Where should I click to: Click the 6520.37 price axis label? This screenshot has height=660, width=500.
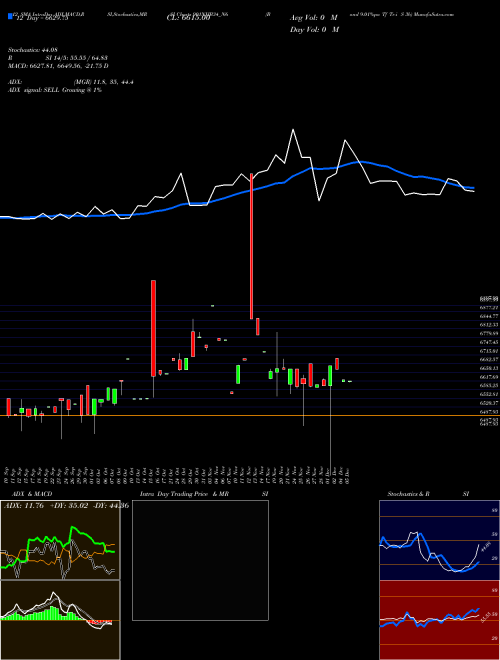489,402
